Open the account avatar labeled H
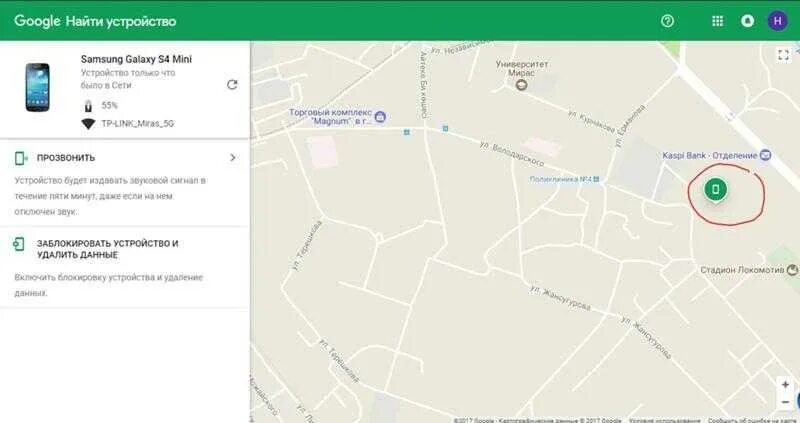The image size is (800, 423). pyautogui.click(x=778, y=21)
